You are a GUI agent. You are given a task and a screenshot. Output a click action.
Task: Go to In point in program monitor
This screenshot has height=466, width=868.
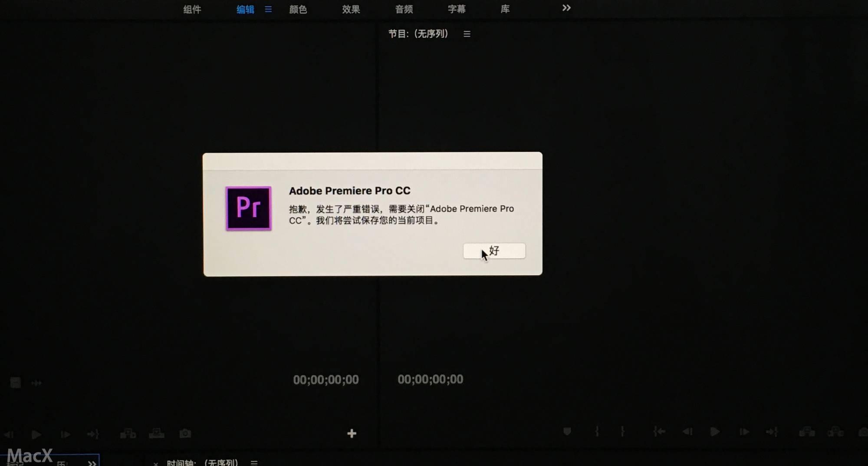[x=660, y=432]
